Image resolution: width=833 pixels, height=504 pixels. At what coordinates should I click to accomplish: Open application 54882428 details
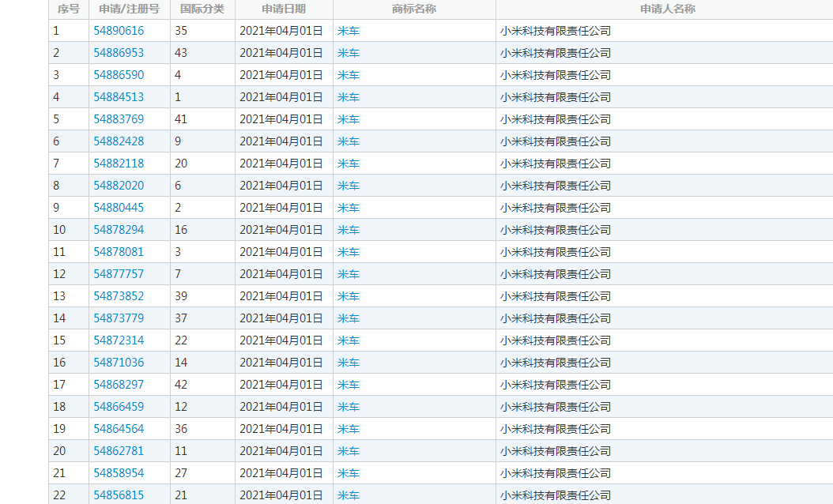(x=119, y=141)
